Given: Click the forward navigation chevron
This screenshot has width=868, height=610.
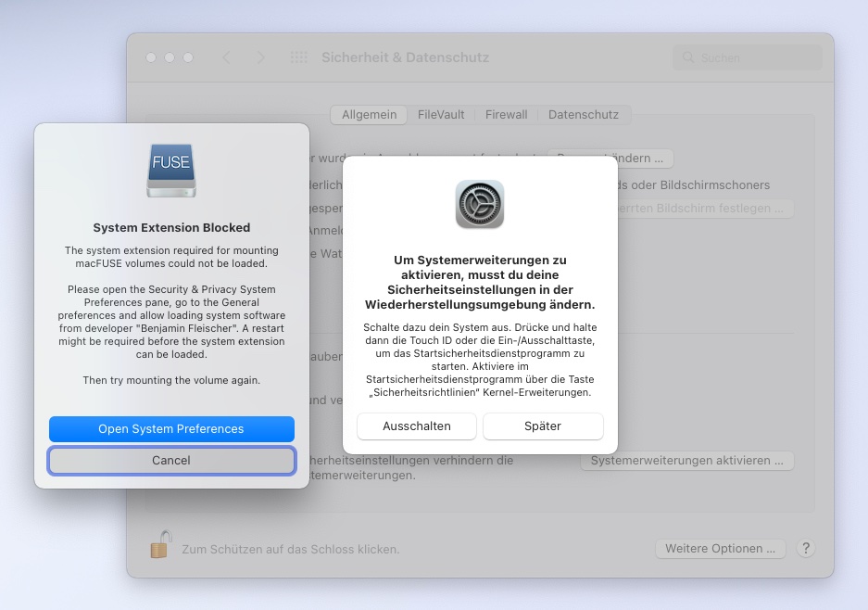Looking at the screenshot, I should pos(260,57).
